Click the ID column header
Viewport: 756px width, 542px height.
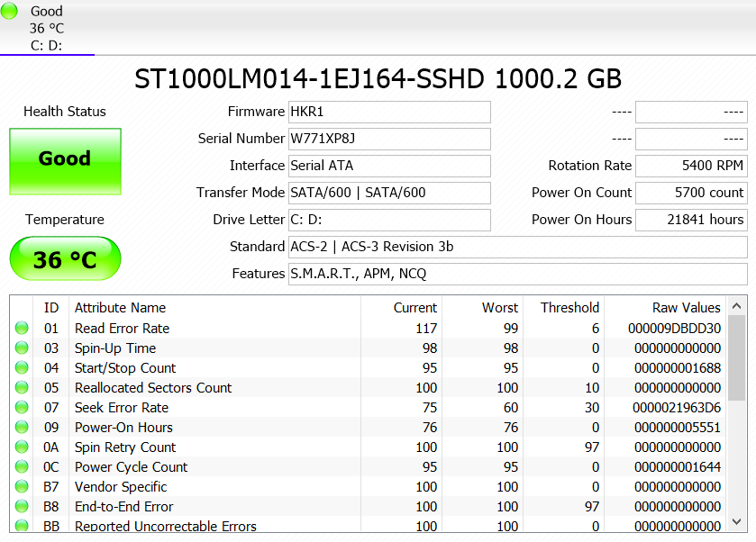tap(51, 307)
